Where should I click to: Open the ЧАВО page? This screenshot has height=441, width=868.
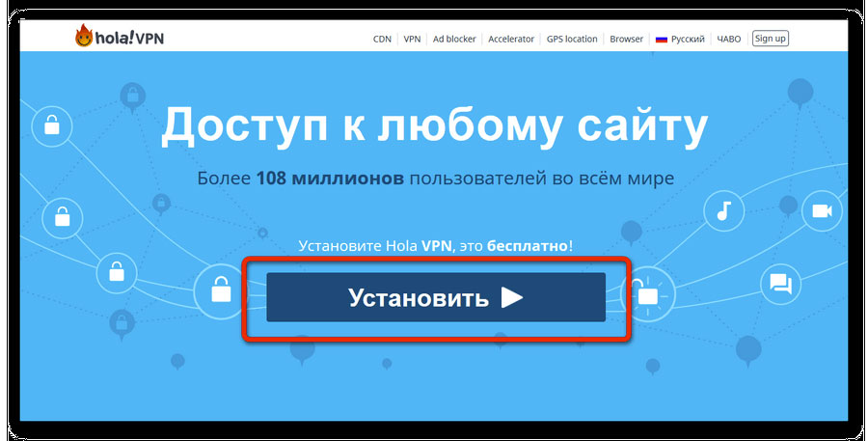pyautogui.click(x=728, y=39)
